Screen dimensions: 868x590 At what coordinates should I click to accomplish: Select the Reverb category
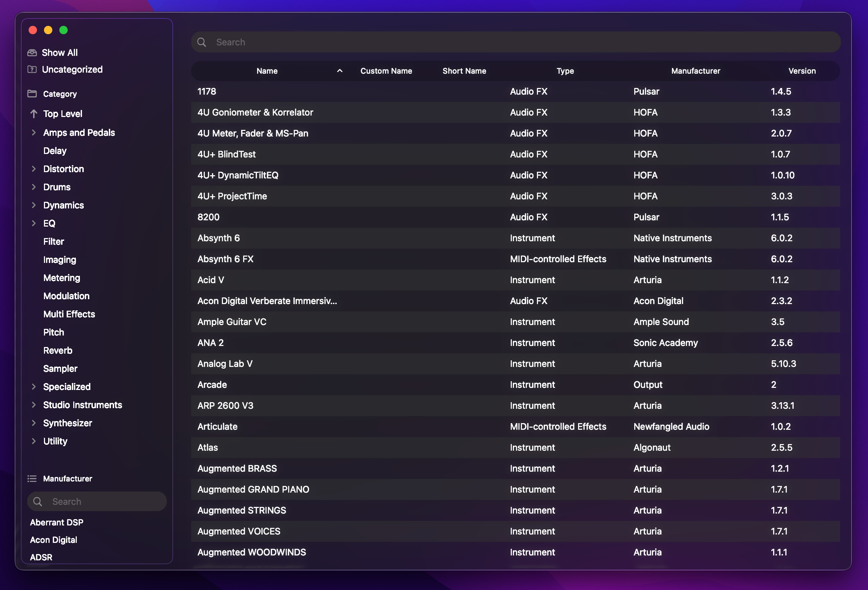coord(58,351)
